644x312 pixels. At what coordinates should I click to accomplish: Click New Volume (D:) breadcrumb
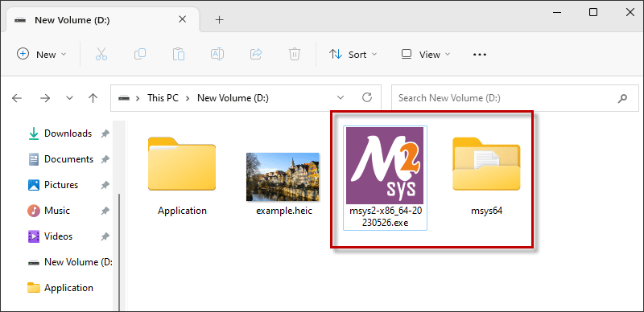tap(233, 98)
